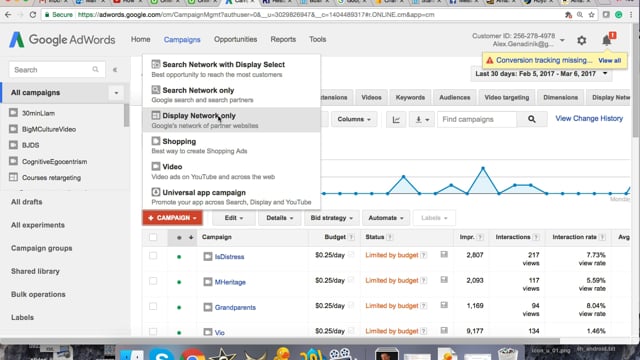Check the Vio row checkbox

tap(153, 331)
